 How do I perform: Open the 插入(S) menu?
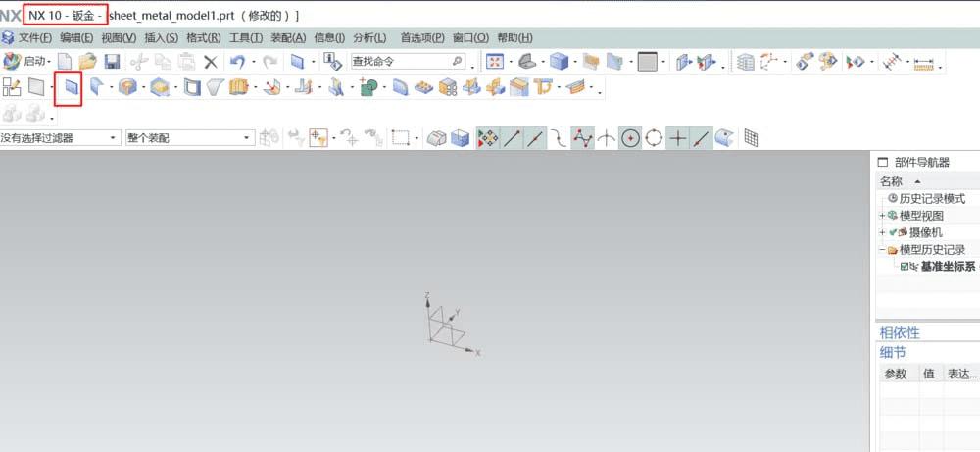(162, 37)
